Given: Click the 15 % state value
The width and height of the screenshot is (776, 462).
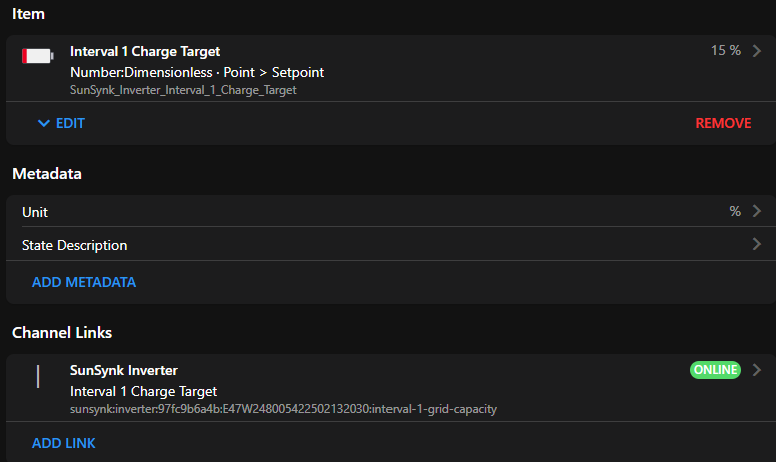Looking at the screenshot, I should [726, 51].
